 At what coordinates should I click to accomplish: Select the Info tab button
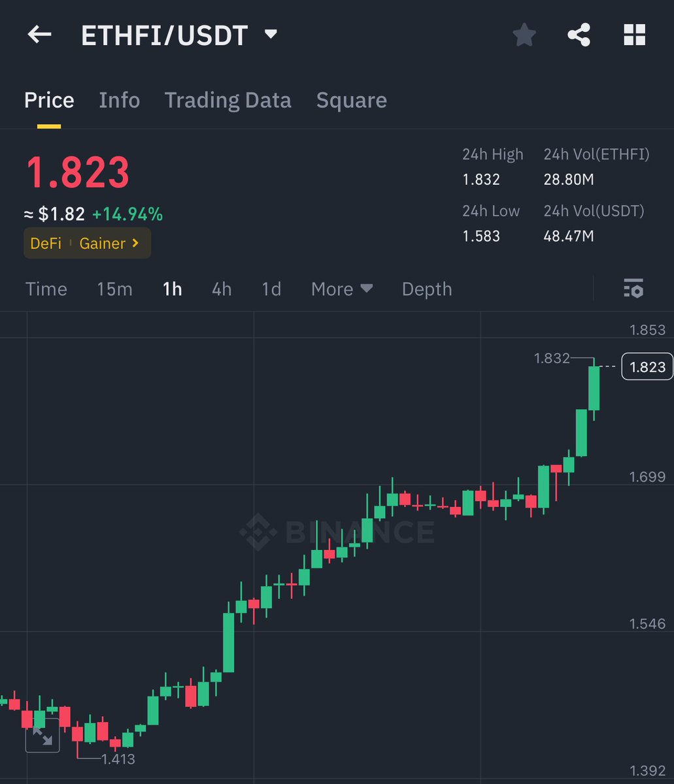(120, 99)
